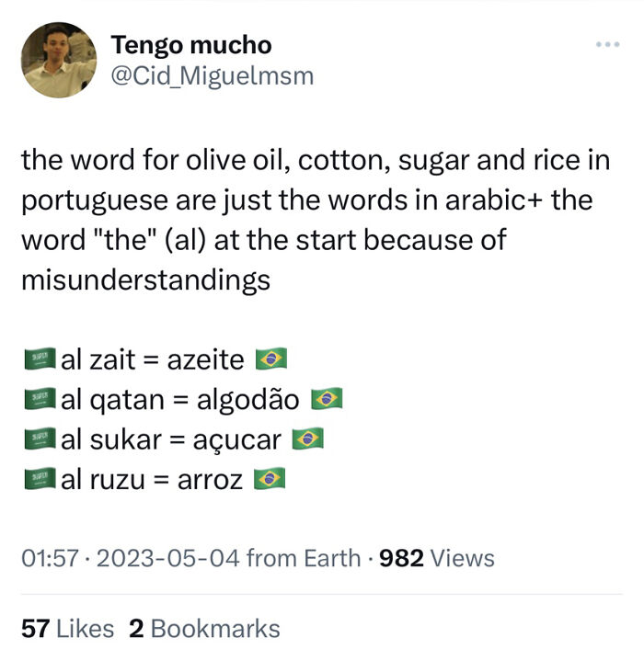Click the Brazil flag after açucar

pyautogui.click(x=307, y=439)
